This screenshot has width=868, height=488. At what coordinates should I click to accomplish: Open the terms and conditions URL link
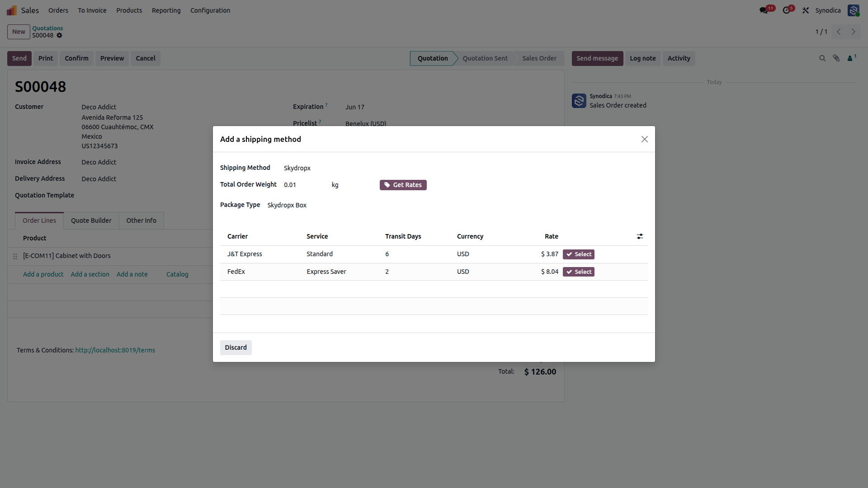click(115, 350)
